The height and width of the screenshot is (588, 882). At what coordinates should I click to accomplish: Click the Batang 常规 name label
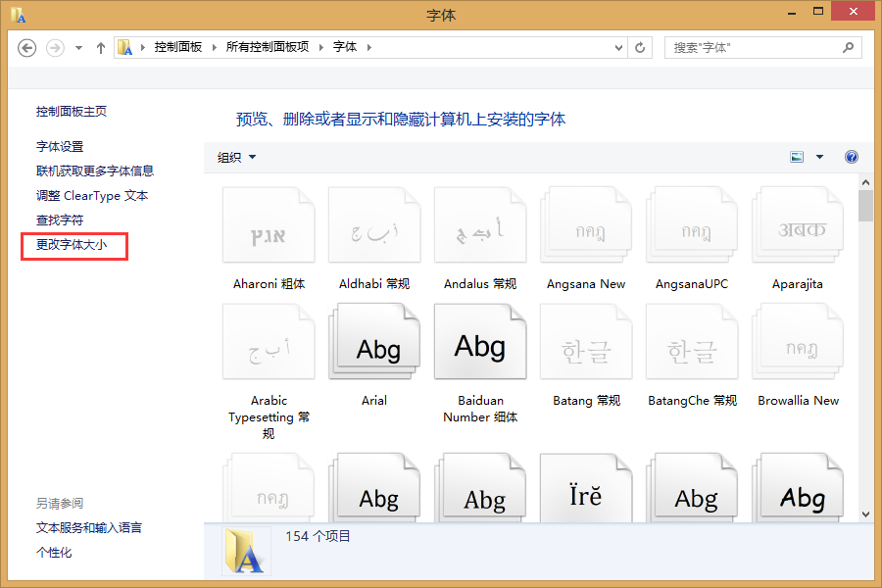pyautogui.click(x=586, y=401)
